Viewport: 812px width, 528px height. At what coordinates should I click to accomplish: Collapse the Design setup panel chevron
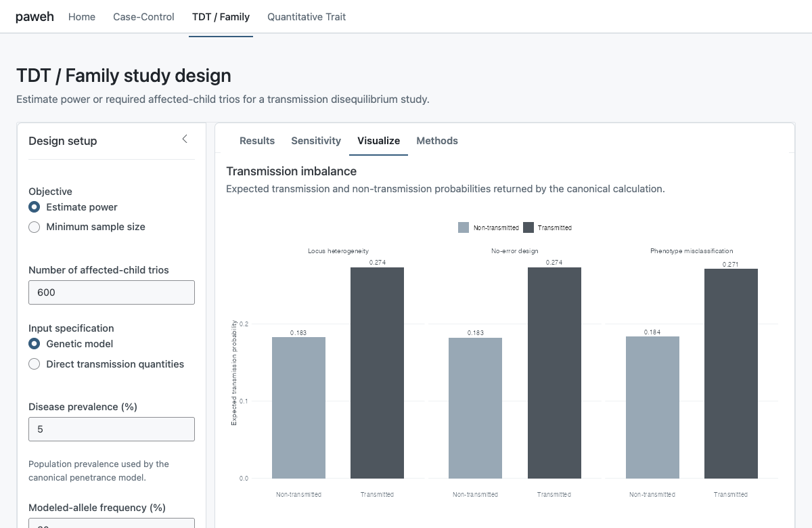[185, 139]
